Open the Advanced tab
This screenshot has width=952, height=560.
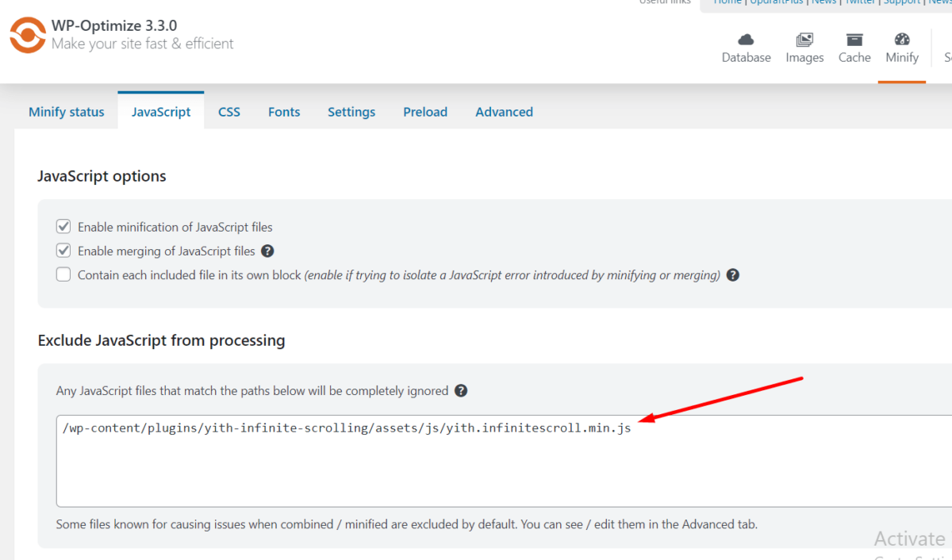point(504,111)
